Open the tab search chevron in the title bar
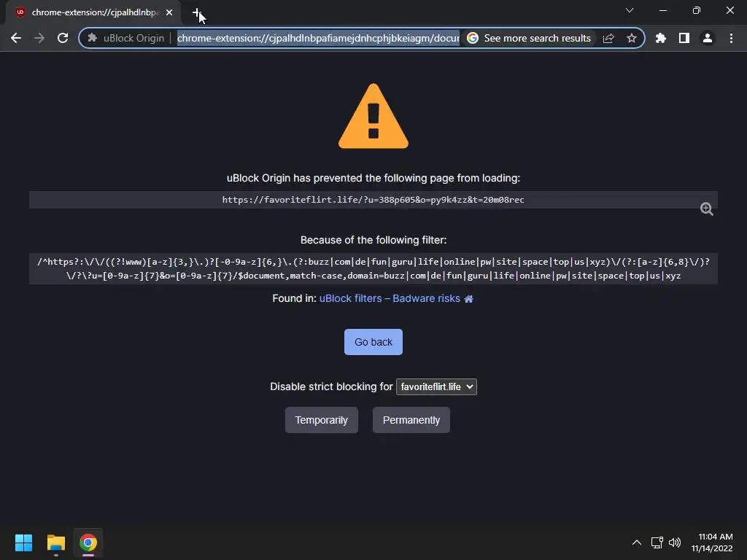The image size is (747, 560). [x=630, y=10]
